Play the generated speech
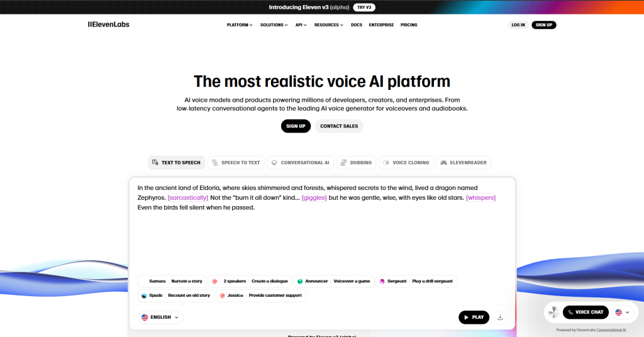644x337 pixels. tap(474, 318)
